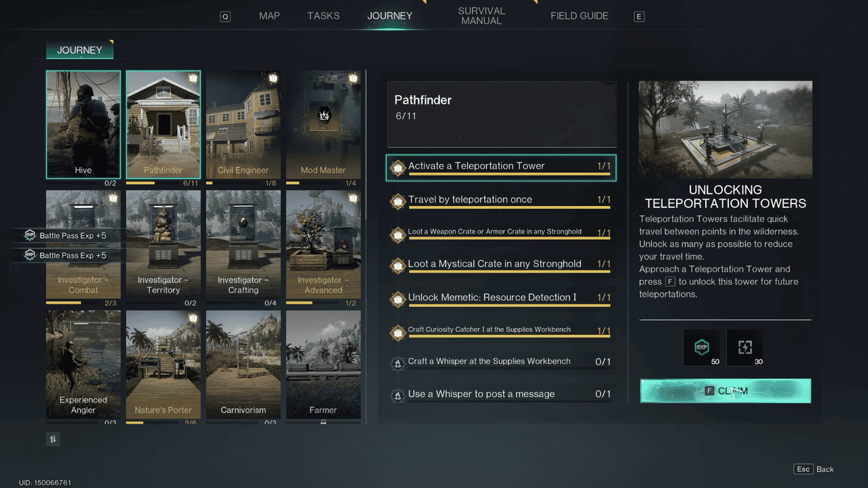Select 'Craft Curiosity Catcher I' task row
868x488 pixels.
[501, 332]
